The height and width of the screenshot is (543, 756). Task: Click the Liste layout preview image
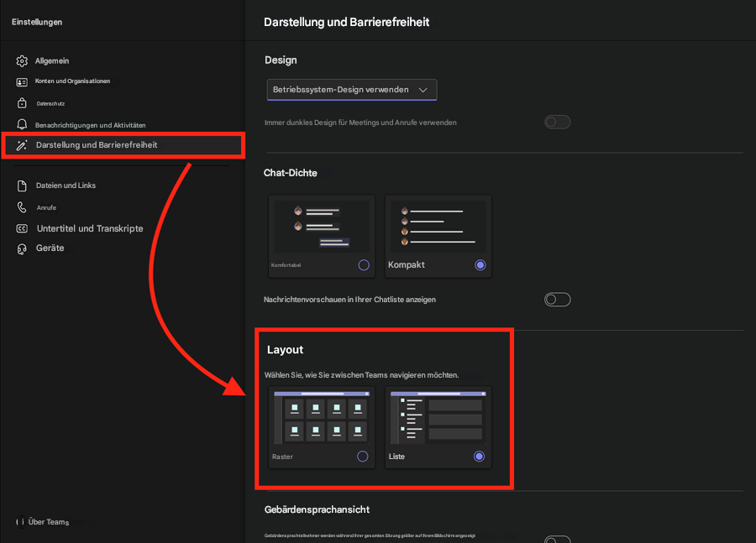click(x=438, y=418)
